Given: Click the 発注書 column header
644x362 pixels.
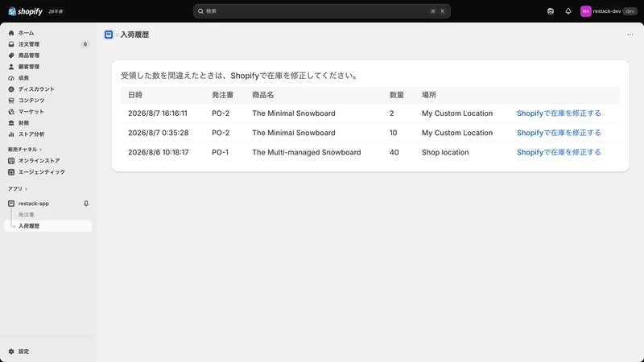Looking at the screenshot, I should 223,95.
